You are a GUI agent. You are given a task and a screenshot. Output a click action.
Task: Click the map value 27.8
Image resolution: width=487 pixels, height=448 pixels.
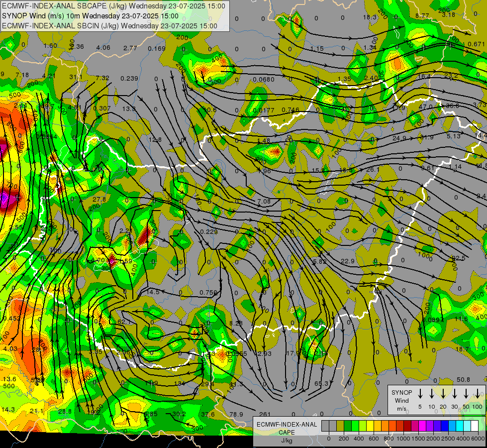click(99, 199)
